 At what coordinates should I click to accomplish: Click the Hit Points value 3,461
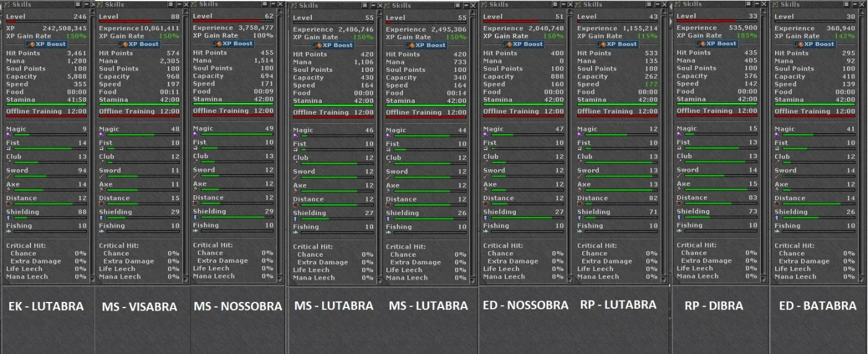[x=77, y=53]
